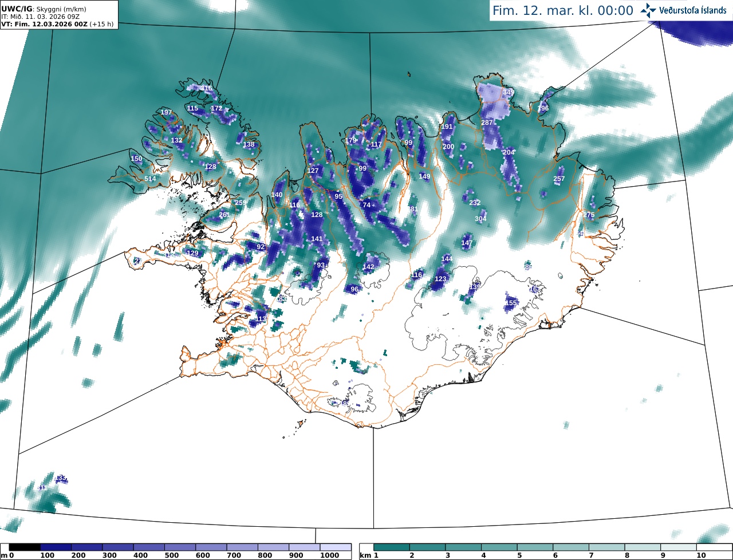Screen dimensions: 733x560
Task: Pick the 500–600 m legend swatch
Action: pos(180,547)
